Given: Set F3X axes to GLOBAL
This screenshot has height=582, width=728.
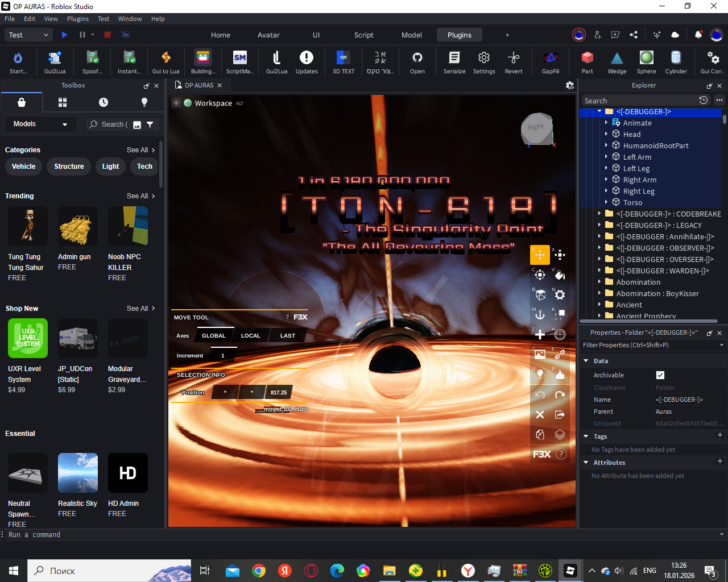Looking at the screenshot, I should point(214,335).
